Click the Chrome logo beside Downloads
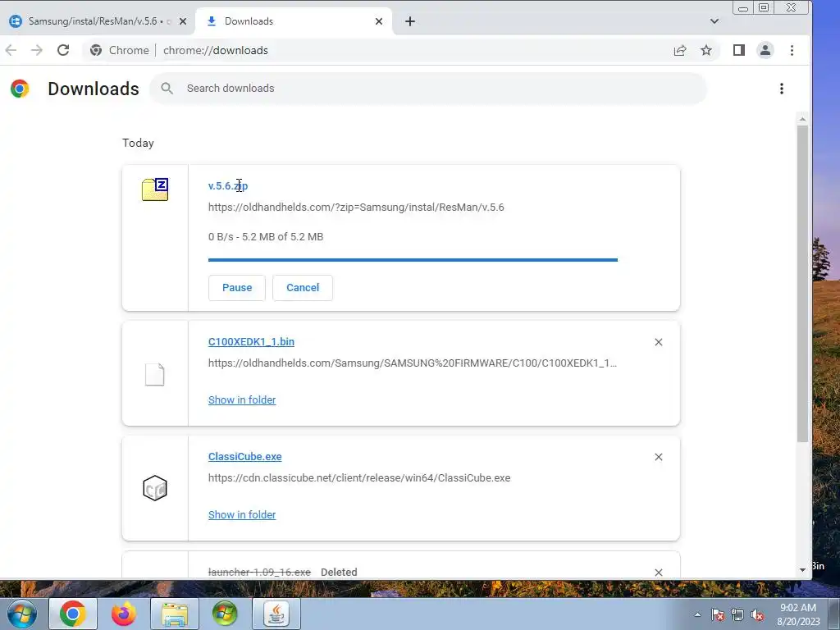The width and height of the screenshot is (840, 630). (x=20, y=89)
